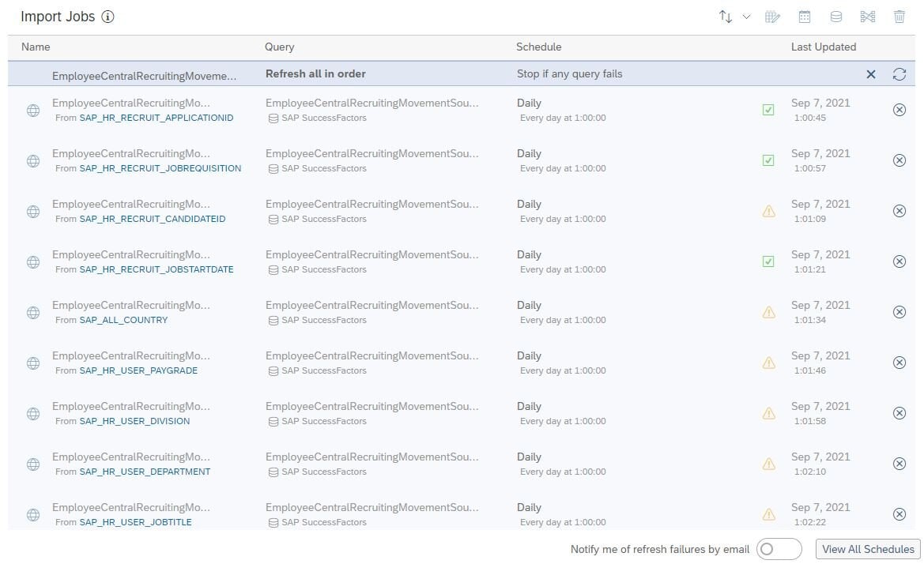Click the trash delete icon
The image size is (924, 564).
[x=899, y=17]
